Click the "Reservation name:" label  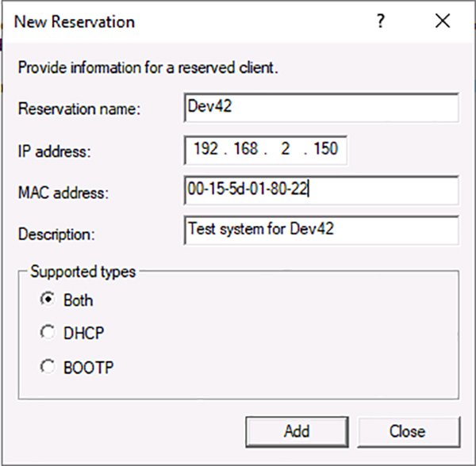79,109
